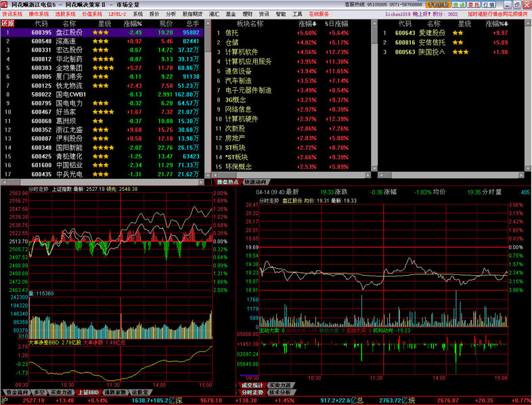Image resolution: width=532 pixels, height=405 pixels.
Task: Open the 涨跌家数 tab
Action: point(114,392)
